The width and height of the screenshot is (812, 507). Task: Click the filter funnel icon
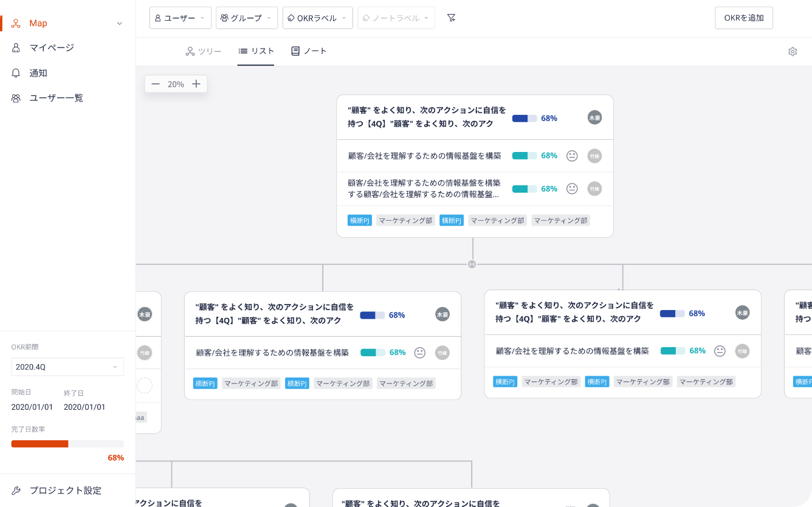click(451, 18)
